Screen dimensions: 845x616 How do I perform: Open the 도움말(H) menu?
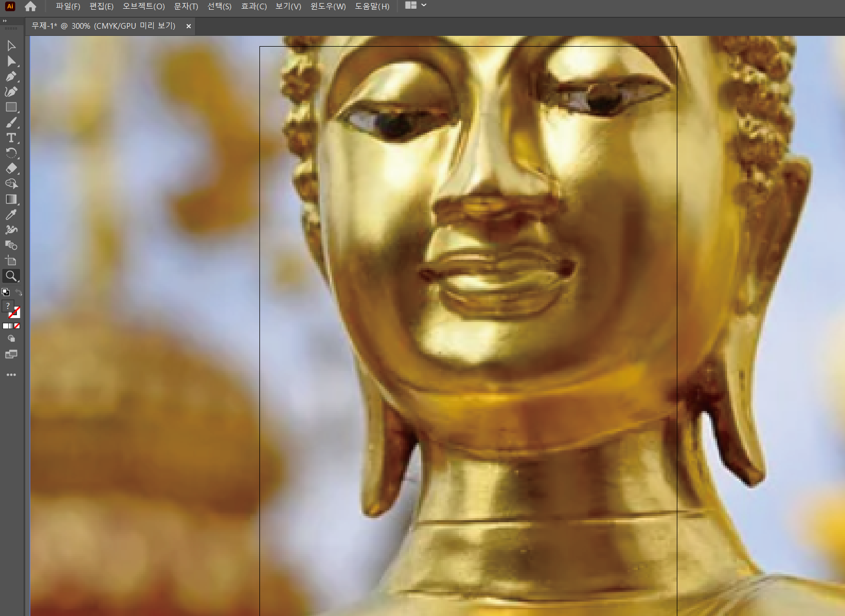pos(372,7)
